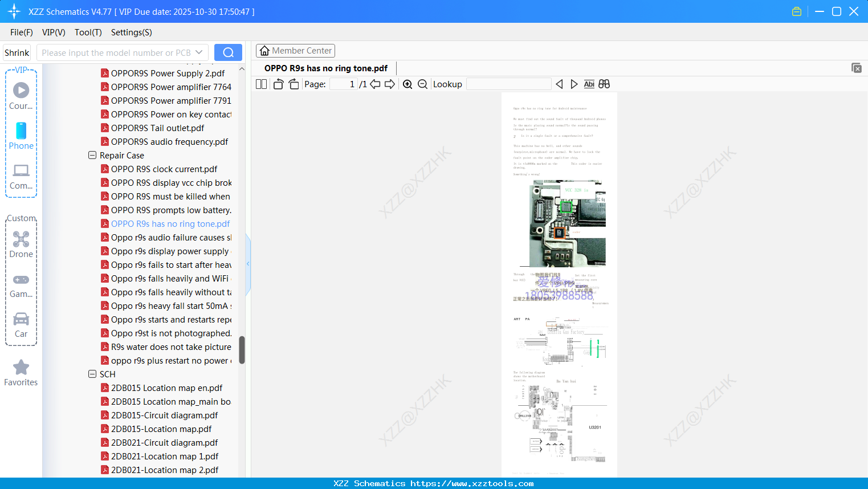
Task: Open OPPO R9S clock current.pdf
Action: click(x=164, y=169)
